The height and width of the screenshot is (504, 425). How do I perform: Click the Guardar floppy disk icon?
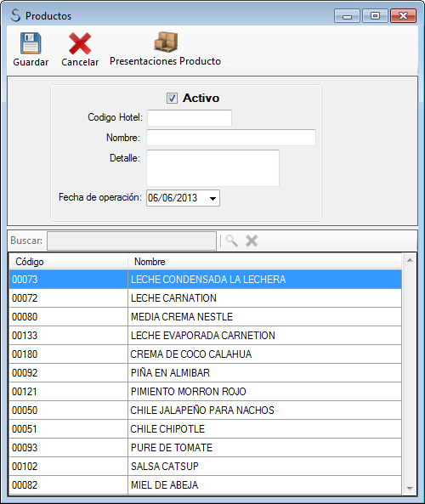pos(31,43)
